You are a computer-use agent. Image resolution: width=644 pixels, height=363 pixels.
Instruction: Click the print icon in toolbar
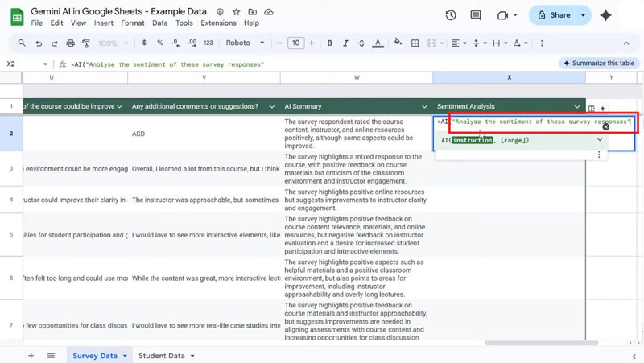(x=72, y=43)
